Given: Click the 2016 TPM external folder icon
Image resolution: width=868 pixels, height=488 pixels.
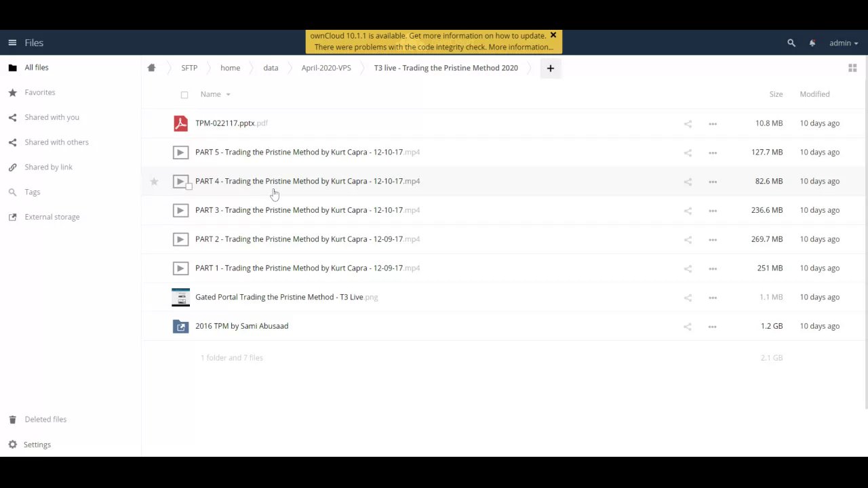Looking at the screenshot, I should click(x=180, y=327).
